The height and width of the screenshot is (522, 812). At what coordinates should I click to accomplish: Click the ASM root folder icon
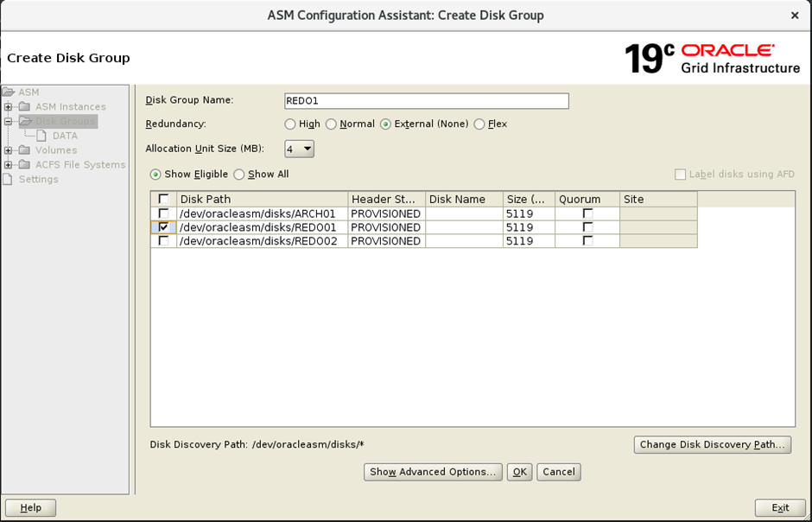pos(9,92)
